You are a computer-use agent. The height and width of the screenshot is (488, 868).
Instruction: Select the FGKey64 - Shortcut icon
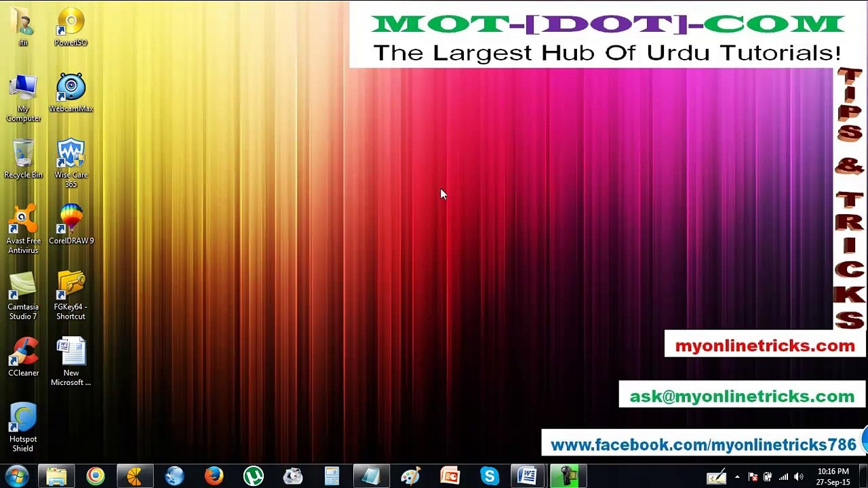coord(71,296)
